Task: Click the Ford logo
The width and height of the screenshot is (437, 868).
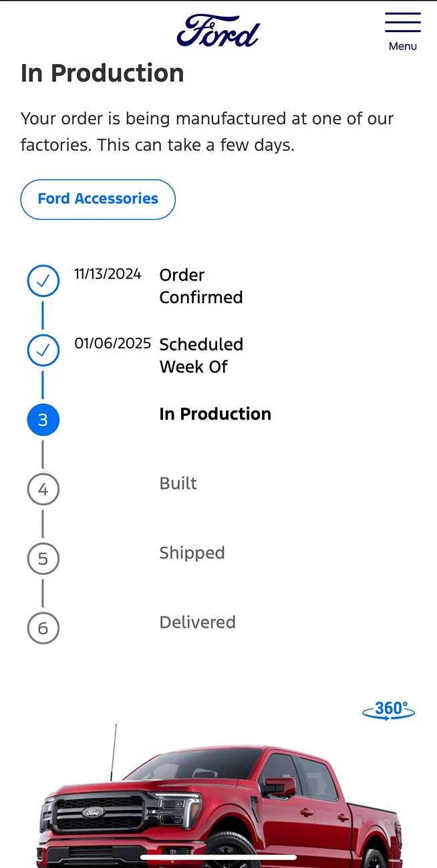Action: (x=218, y=31)
